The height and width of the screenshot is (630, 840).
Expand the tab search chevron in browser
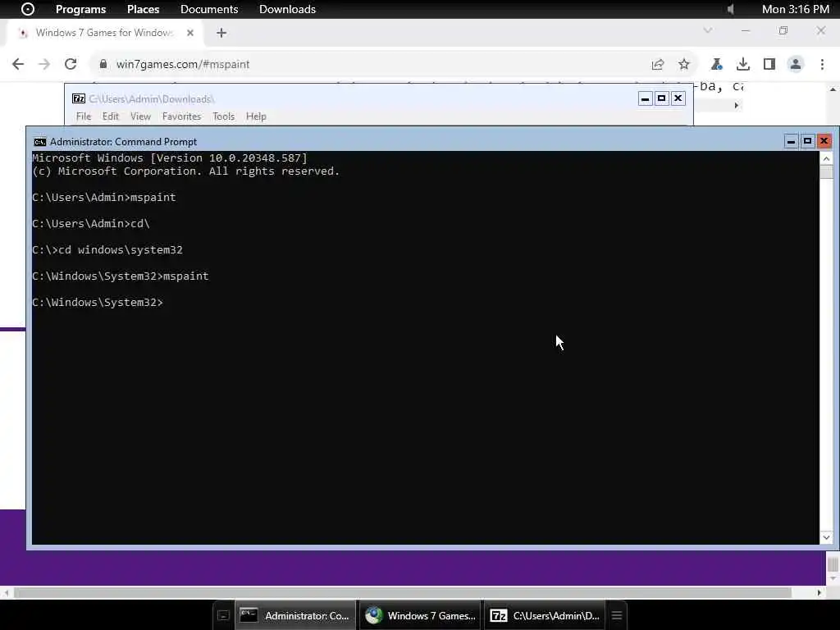(708, 30)
